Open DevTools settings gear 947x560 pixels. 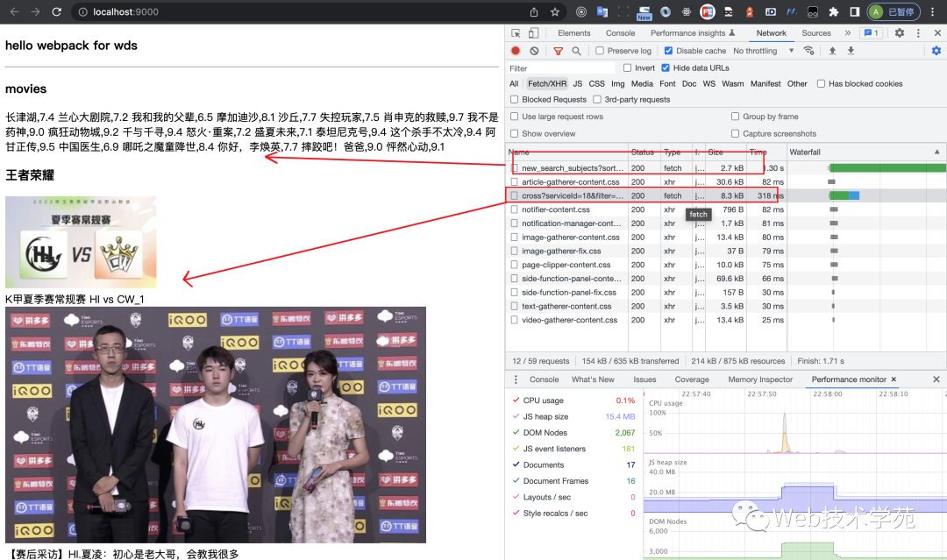tap(900, 33)
